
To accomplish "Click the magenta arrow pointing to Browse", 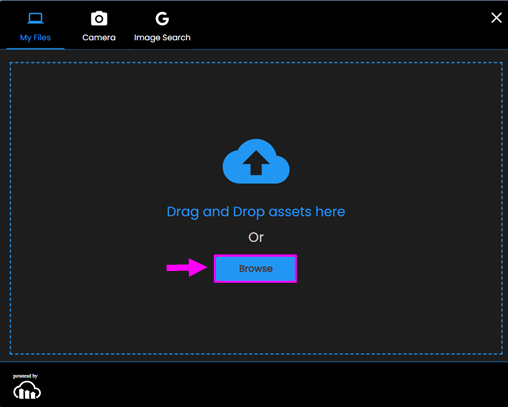I will [x=187, y=267].
